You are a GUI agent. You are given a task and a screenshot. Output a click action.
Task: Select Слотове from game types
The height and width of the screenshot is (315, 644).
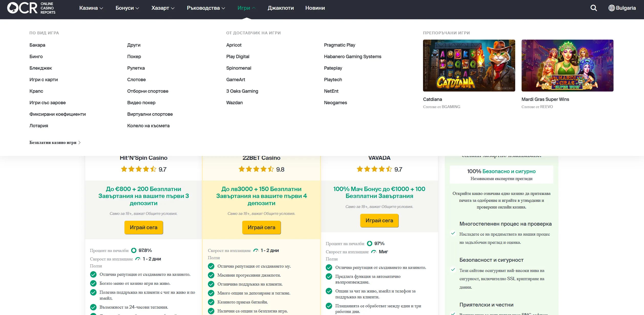(136, 80)
